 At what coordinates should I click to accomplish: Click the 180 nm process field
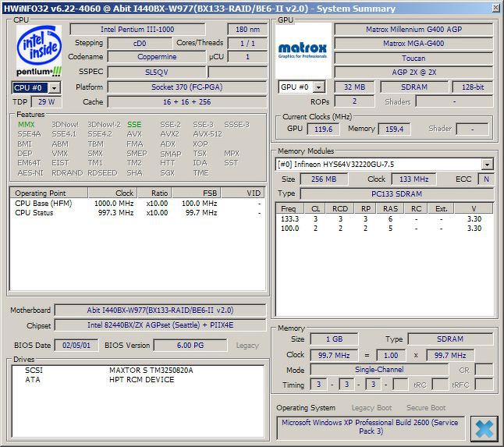(247, 29)
